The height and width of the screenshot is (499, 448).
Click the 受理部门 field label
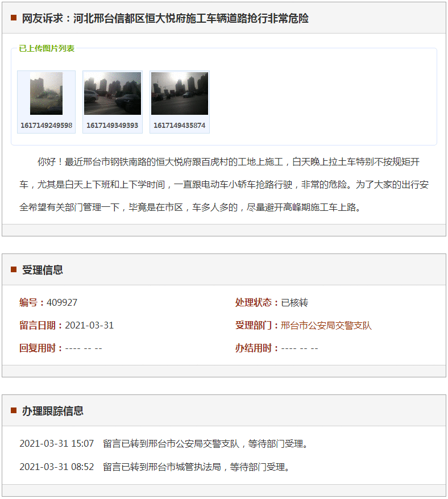pos(256,326)
